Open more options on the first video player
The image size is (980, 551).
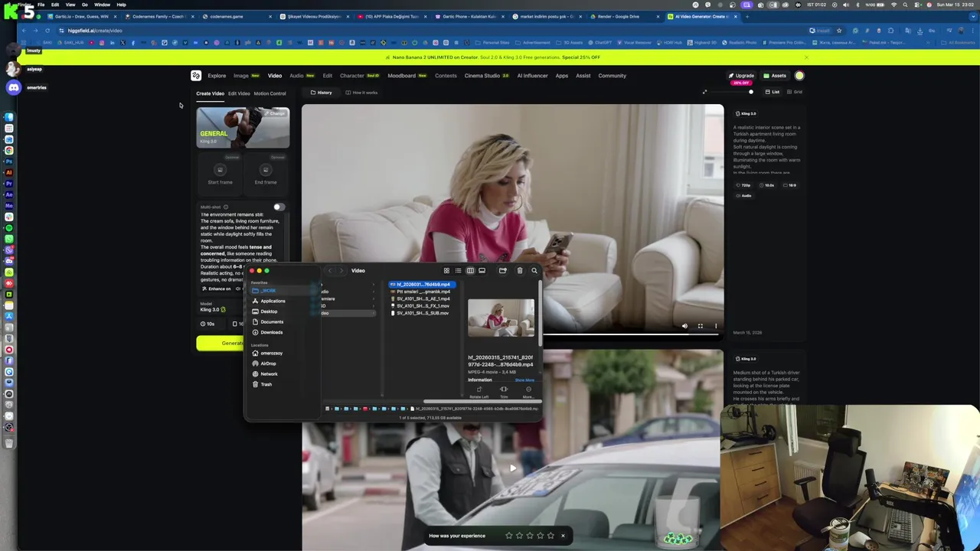(x=716, y=326)
